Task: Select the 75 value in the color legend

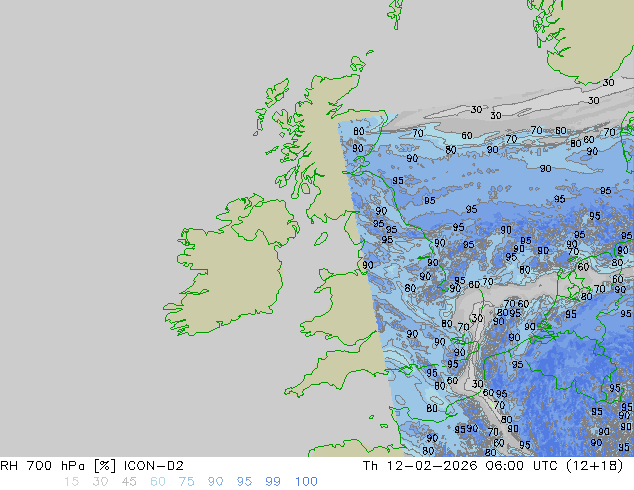Action: point(186,482)
